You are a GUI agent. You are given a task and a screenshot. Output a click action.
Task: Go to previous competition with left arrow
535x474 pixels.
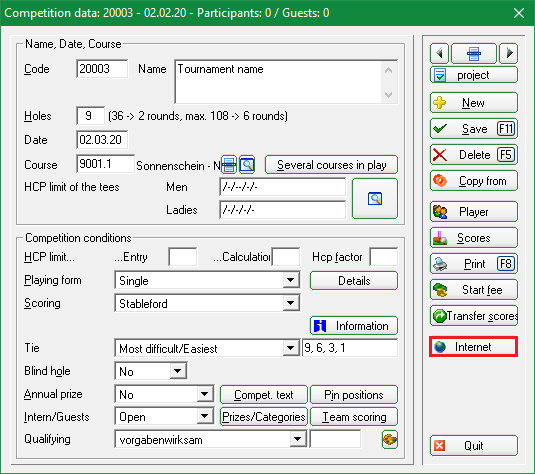click(439, 53)
